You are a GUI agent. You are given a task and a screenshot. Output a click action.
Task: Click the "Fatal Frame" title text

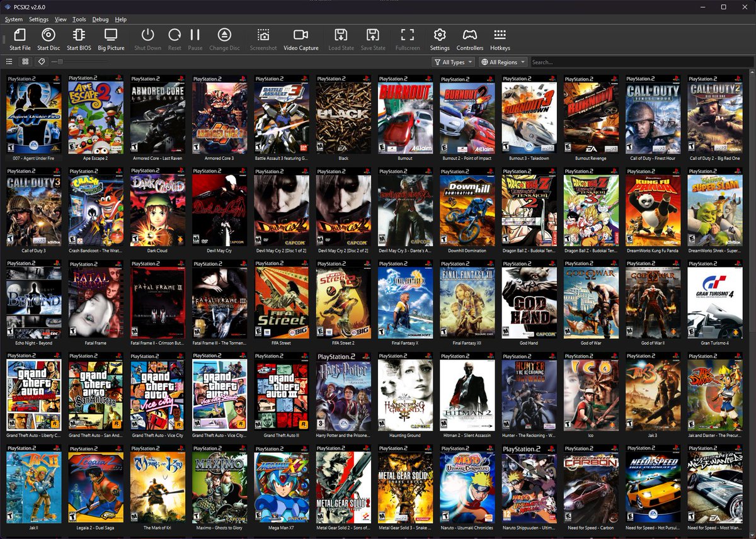[96, 343]
